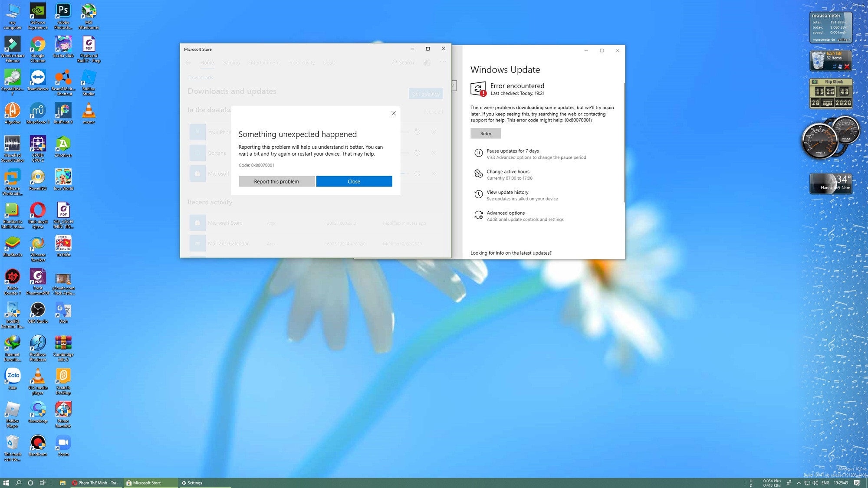Select the Deals tab in Store
This screenshot has width=868, height=488.
point(329,62)
